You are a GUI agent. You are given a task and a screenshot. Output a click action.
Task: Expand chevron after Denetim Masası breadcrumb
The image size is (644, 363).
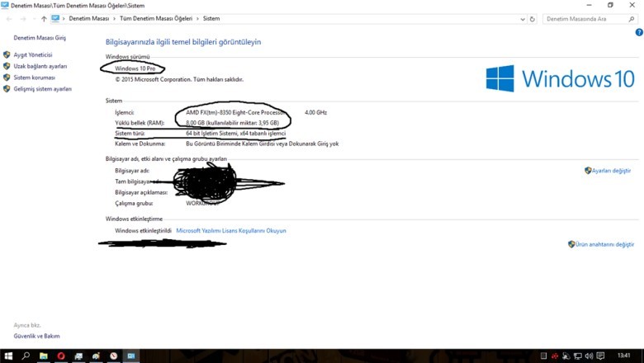point(115,19)
